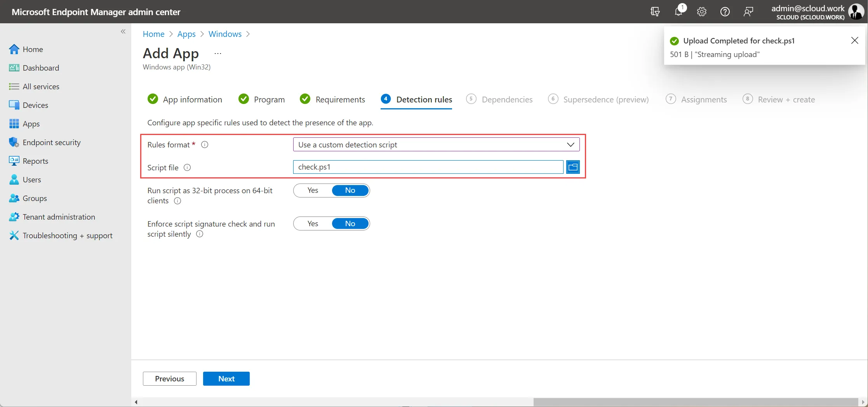868x407 pixels.
Task: Click info icon for script signature check
Action: pyautogui.click(x=200, y=234)
